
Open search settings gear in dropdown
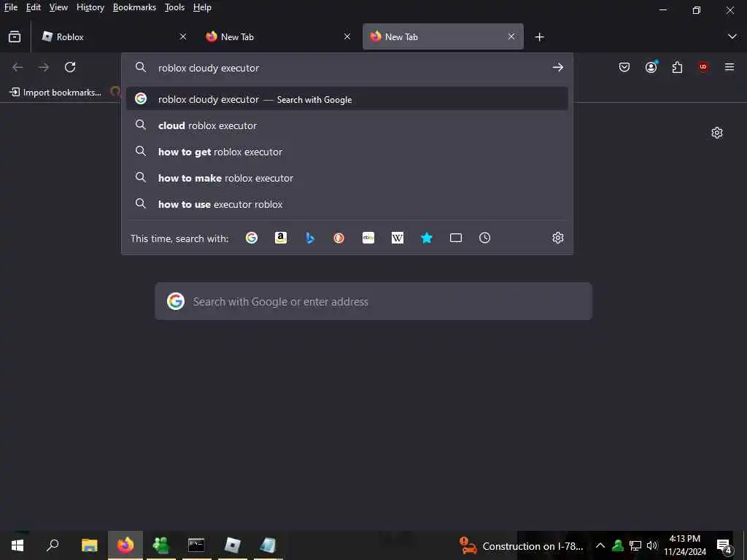pyautogui.click(x=558, y=238)
